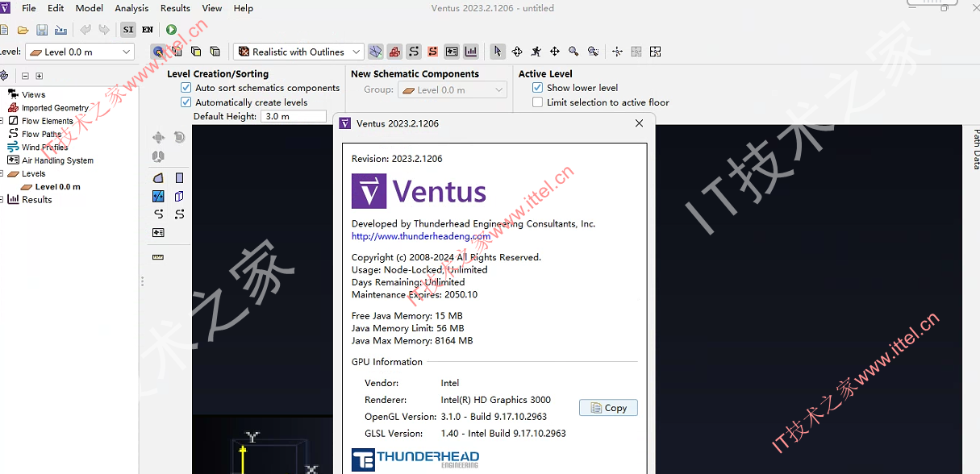
Task: Select the measure ruler tool icon
Action: click(158, 257)
